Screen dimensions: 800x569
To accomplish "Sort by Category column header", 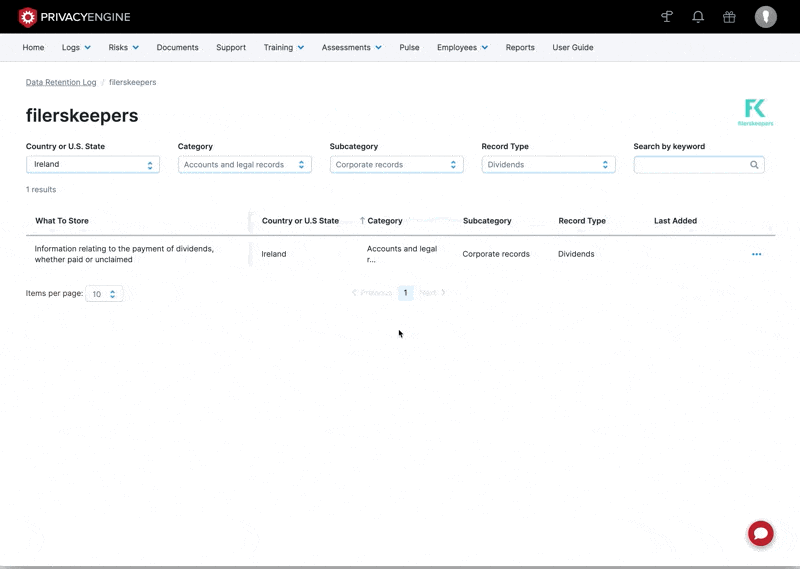I will 385,220.
